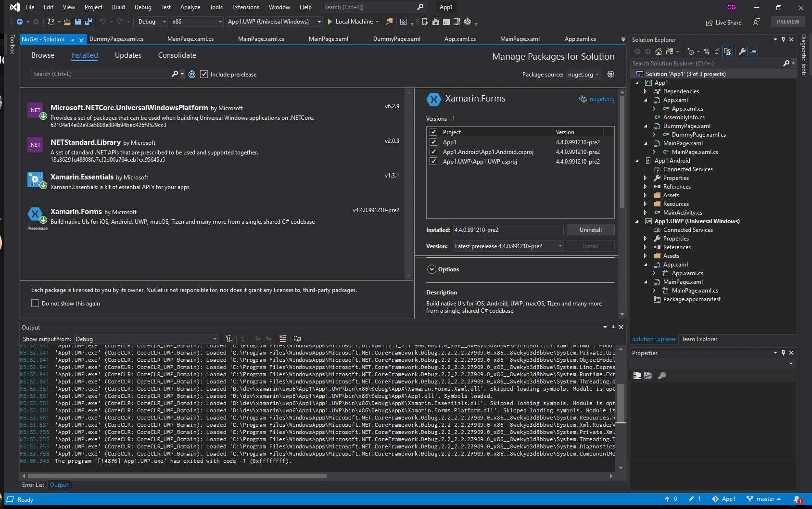Click the Save All toolbar icon
This screenshot has width=812, height=509.
coord(88,22)
